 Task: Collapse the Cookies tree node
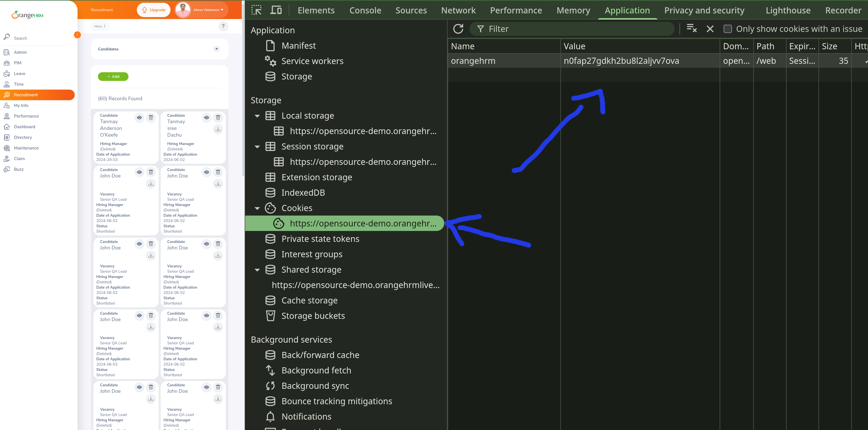pos(257,208)
